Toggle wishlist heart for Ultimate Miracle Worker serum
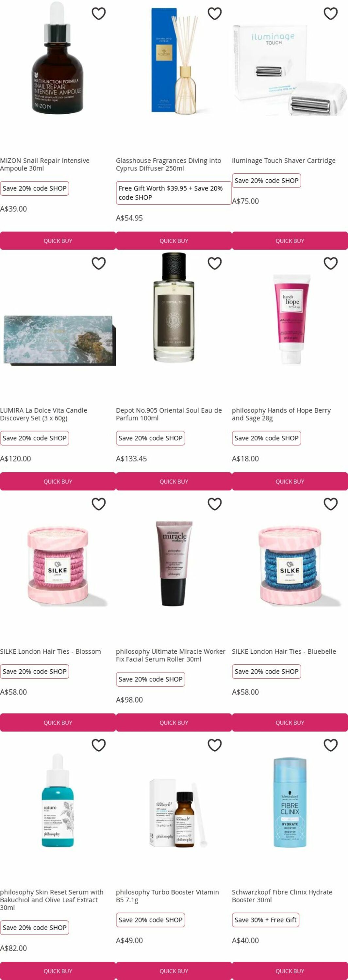This screenshot has width=348, height=980. pos(215,504)
